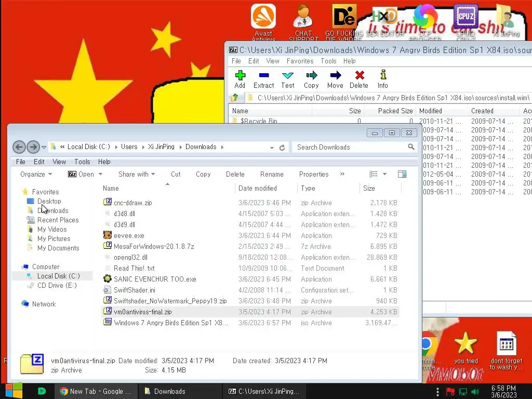The height and width of the screenshot is (399, 532).
Task: Select opengl32.dll file
Action: (130, 257)
